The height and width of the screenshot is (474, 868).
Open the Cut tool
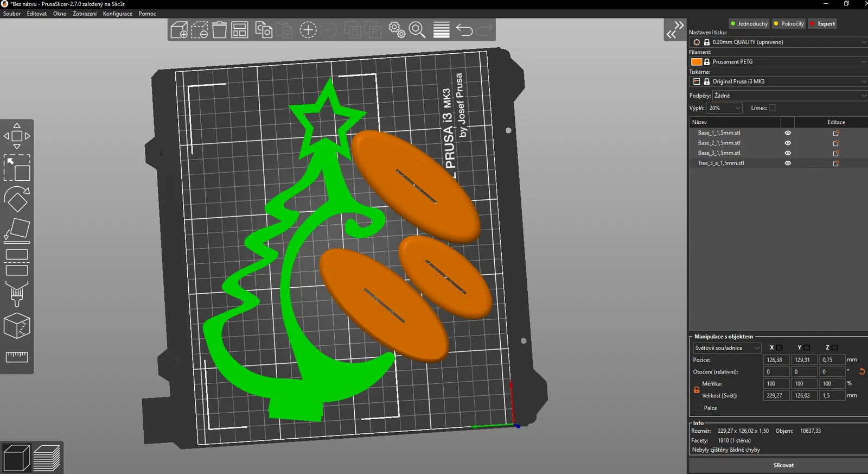17,262
